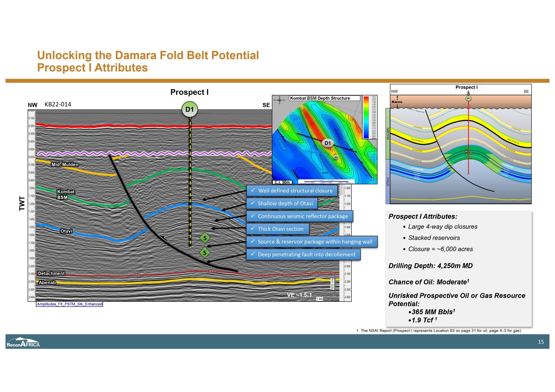555x392 pixels.
Task: Open the Amplitudes_Flt_PSTM_Stk_Enhanced link
Action: tap(69, 304)
